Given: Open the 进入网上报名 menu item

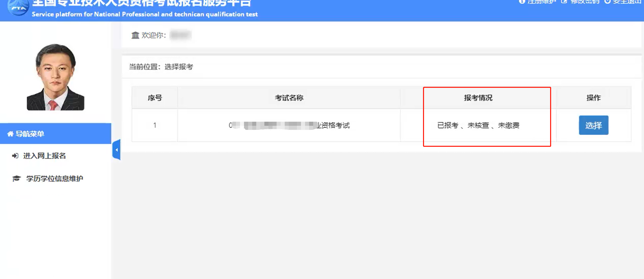Looking at the screenshot, I should (x=44, y=156).
